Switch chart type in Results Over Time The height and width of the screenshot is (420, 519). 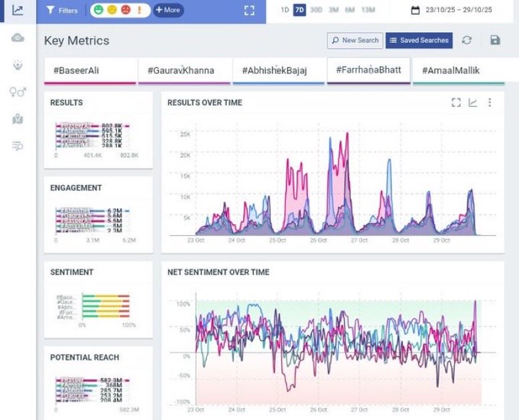coord(473,103)
